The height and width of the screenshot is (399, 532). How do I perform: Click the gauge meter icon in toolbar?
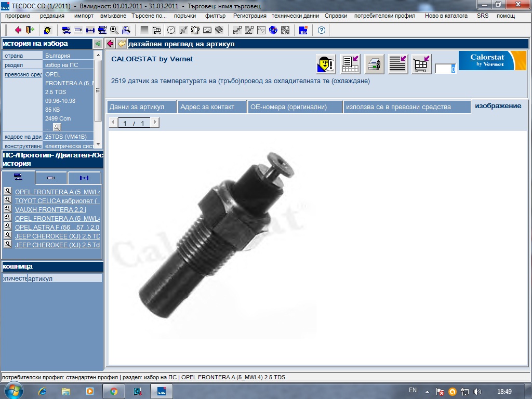point(207,30)
